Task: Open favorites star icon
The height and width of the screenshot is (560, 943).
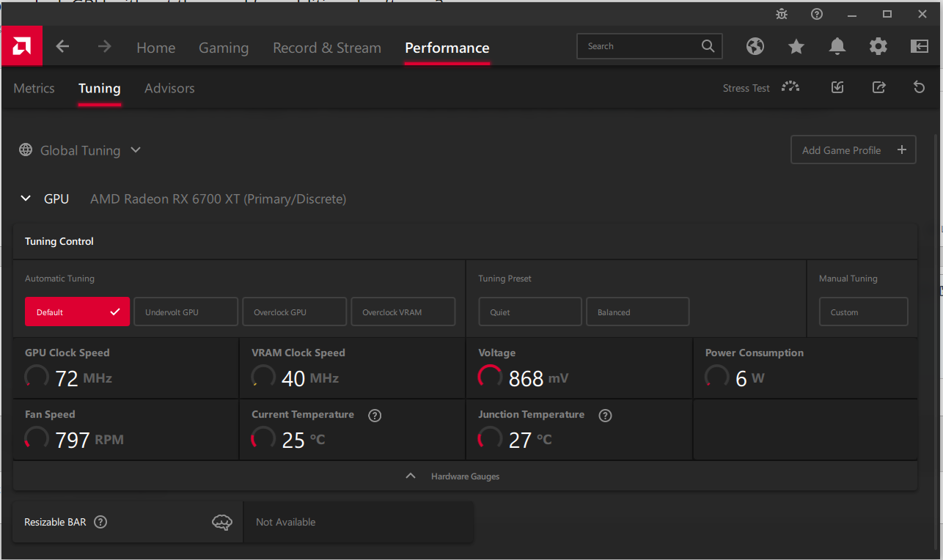Action: tap(796, 47)
